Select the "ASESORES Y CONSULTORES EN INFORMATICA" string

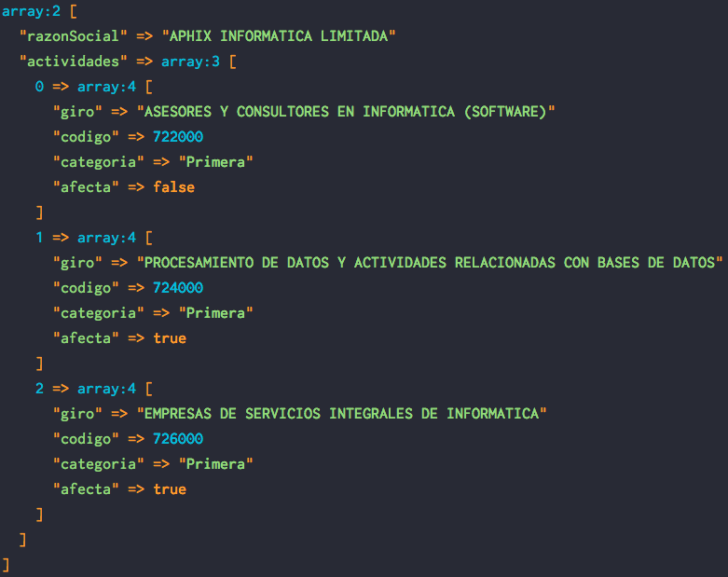coord(346,112)
